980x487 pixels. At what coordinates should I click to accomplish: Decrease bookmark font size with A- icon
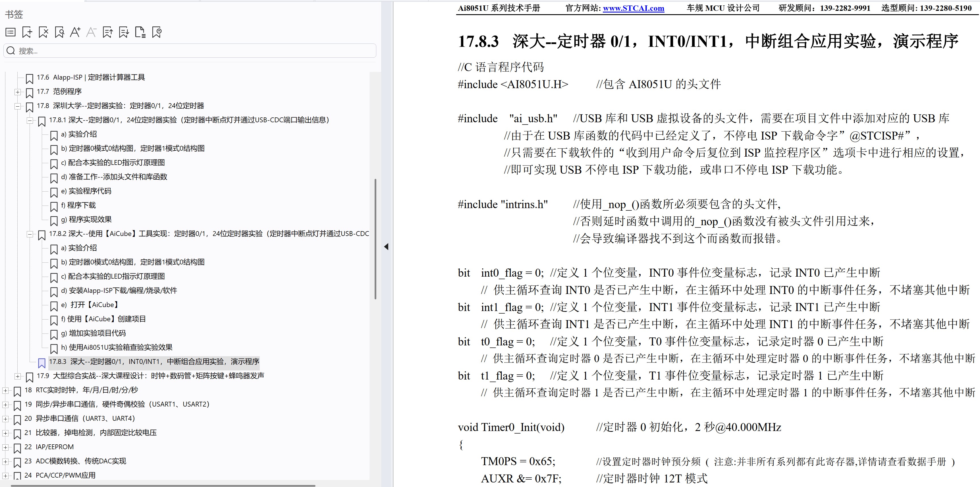click(91, 32)
